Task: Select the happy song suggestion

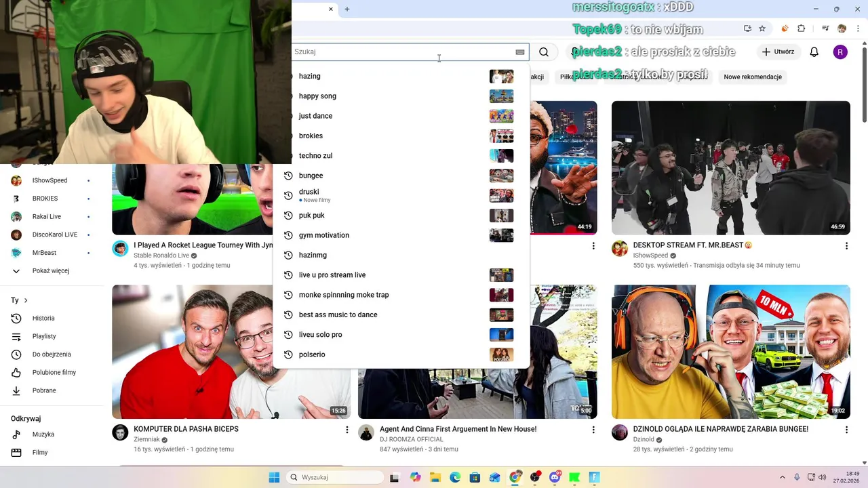Action: pyautogui.click(x=401, y=96)
